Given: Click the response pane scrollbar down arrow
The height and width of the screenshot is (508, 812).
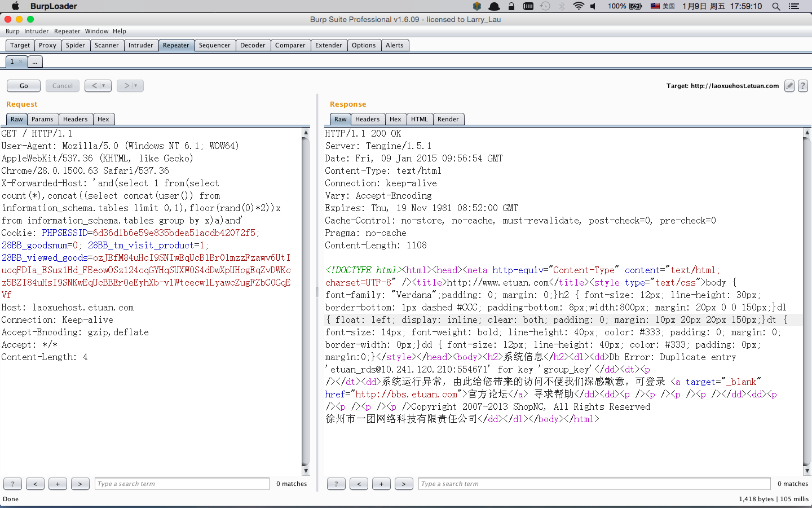Looking at the screenshot, I should pos(807,471).
